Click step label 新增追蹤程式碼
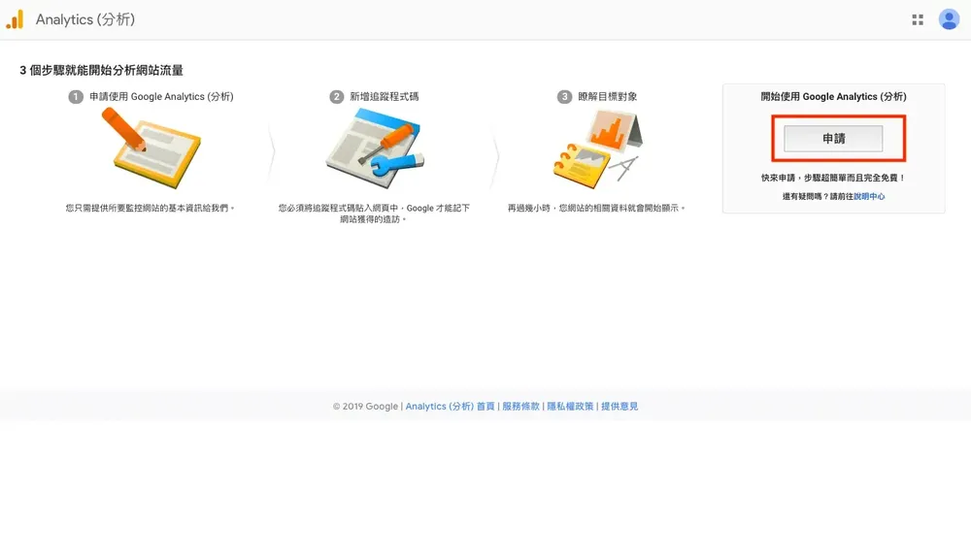 pyautogui.click(x=384, y=96)
